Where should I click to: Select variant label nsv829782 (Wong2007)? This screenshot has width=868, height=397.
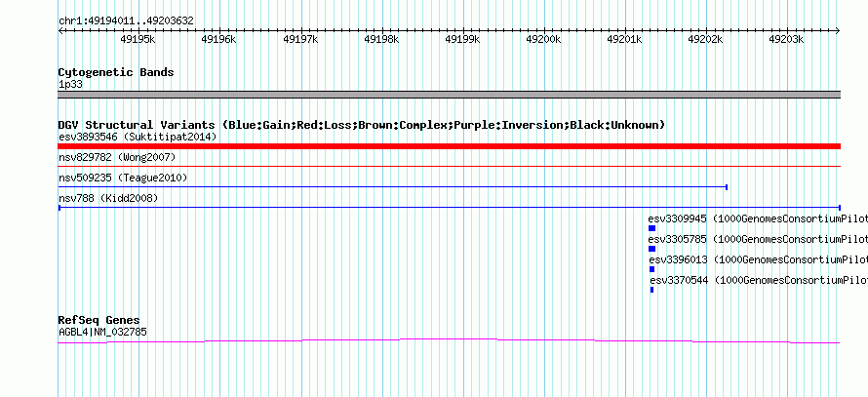click(x=117, y=158)
